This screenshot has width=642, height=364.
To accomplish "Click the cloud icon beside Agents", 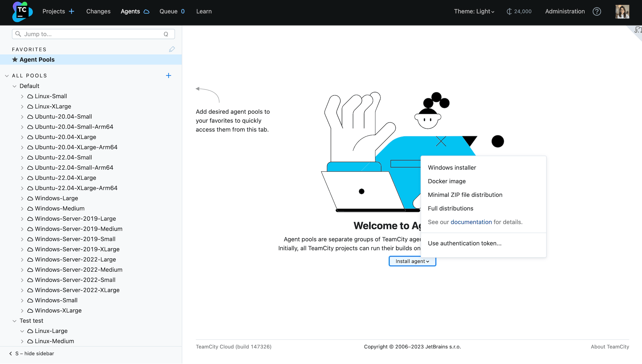I will tap(147, 12).
